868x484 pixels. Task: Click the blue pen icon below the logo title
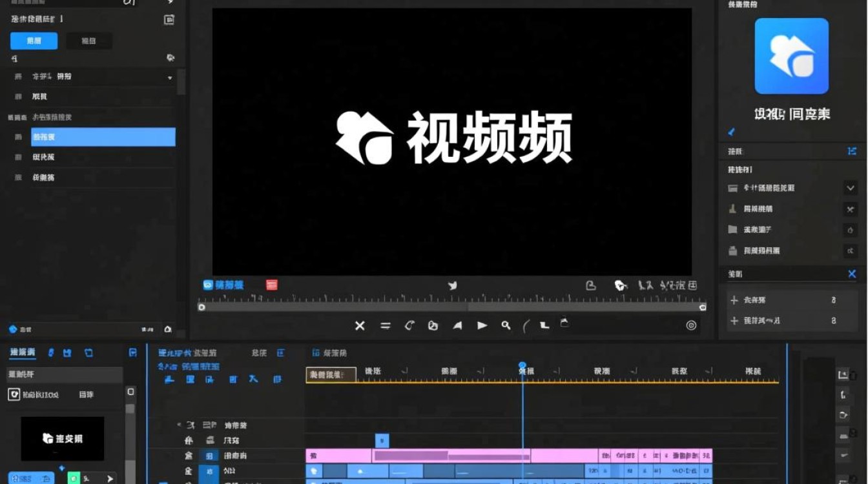point(732,132)
